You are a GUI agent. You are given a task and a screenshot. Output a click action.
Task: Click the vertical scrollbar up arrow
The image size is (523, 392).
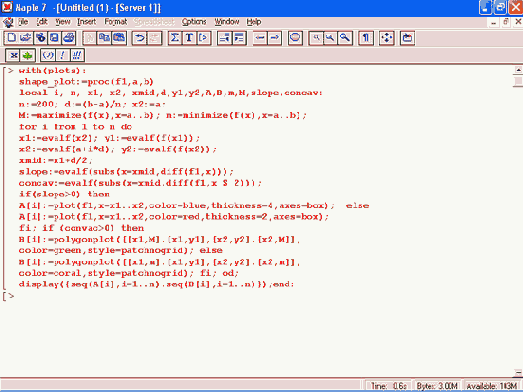(x=518, y=70)
